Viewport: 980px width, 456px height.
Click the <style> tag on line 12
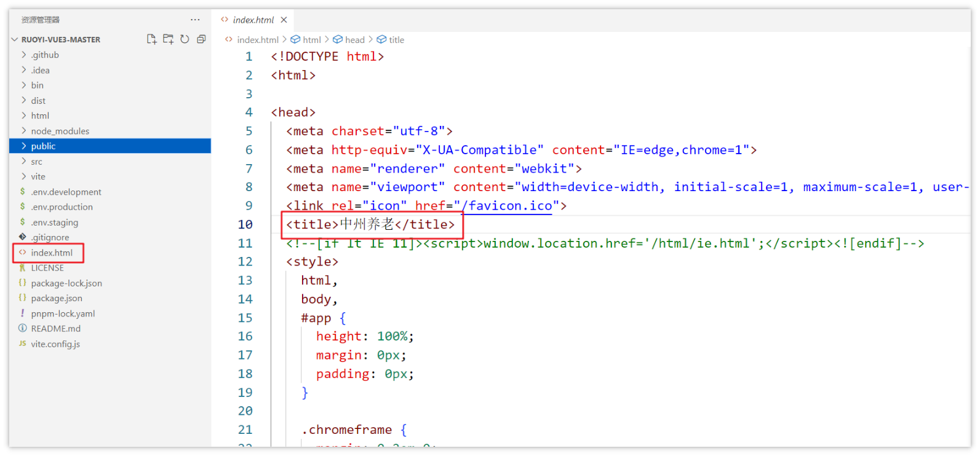(x=312, y=262)
